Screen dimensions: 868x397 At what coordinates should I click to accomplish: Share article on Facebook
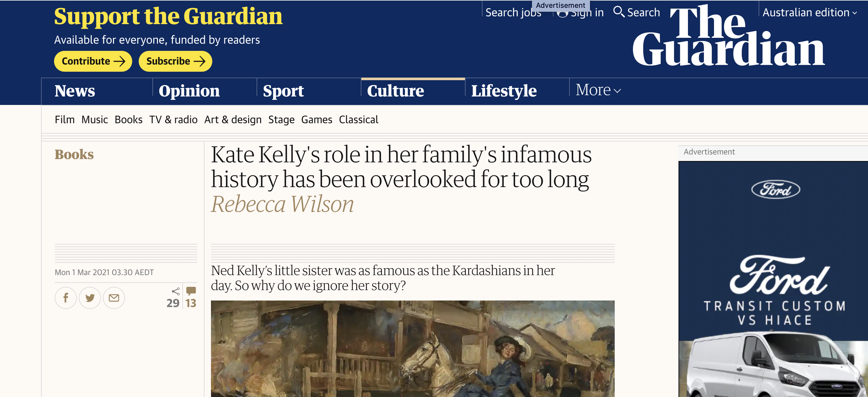pos(66,298)
